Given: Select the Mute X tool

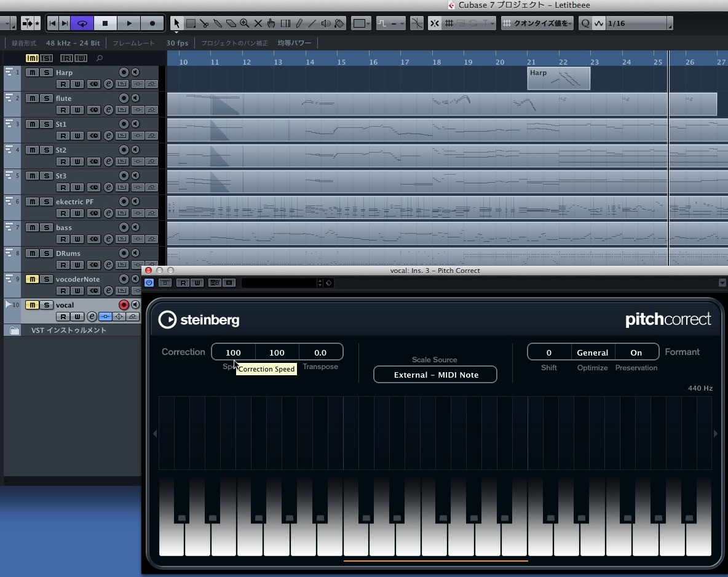Looking at the screenshot, I should 258,23.
